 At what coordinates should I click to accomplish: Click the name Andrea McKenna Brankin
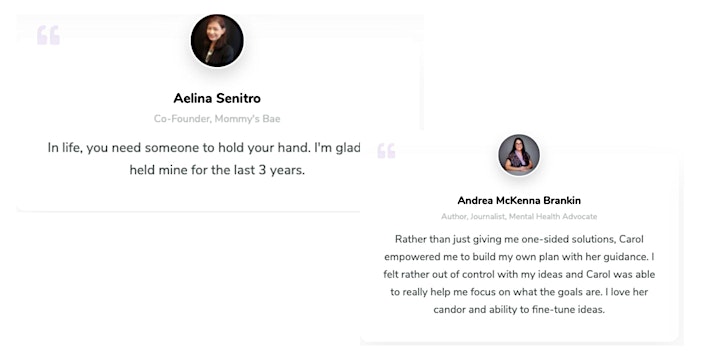[519, 200]
